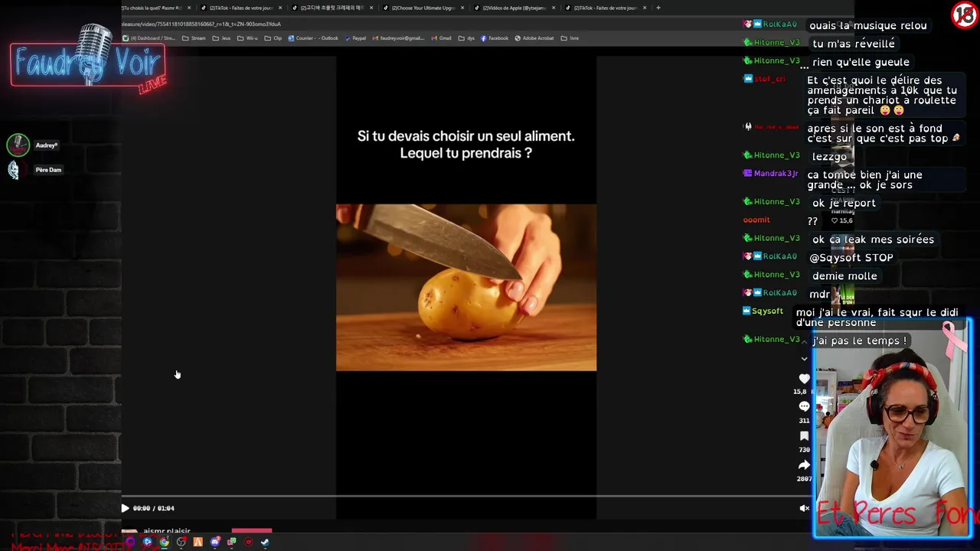
Task: Click the video timestamp 00:00 / 01:04
Action: tap(153, 508)
